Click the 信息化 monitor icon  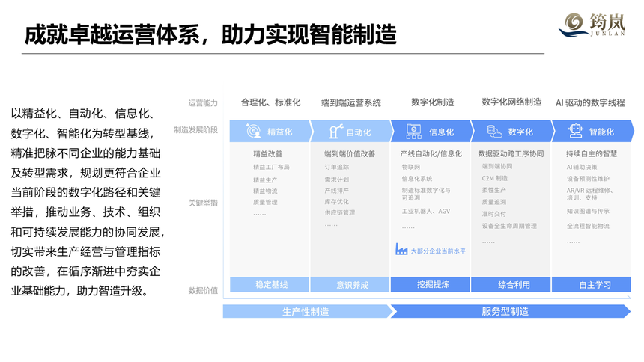(413, 132)
